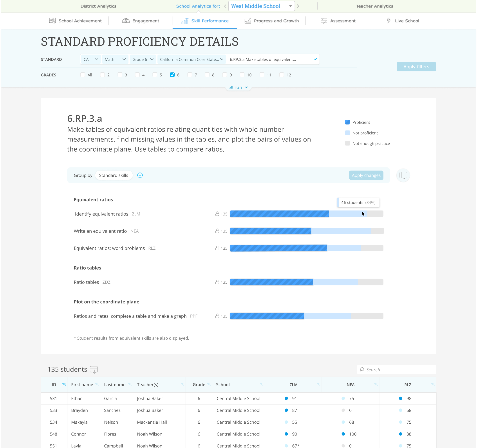Screen dimensions: 477x448
Task: Open the Math subject dropdown
Action: click(115, 59)
